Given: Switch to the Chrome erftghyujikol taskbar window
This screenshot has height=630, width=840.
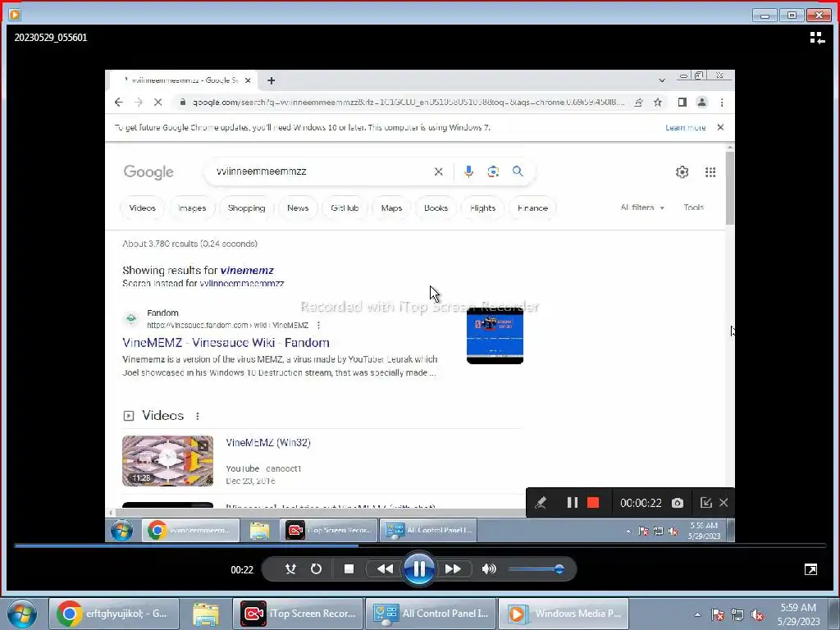Looking at the screenshot, I should [114, 614].
